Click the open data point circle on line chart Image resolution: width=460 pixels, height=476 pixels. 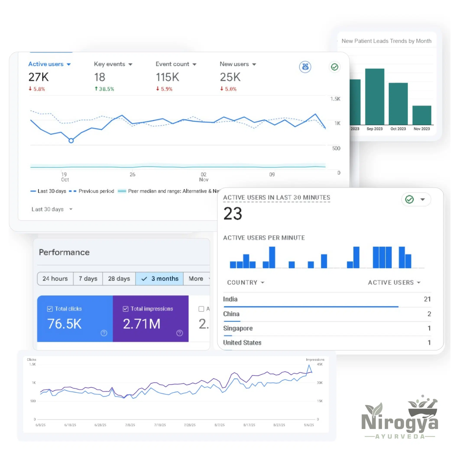pyautogui.click(x=71, y=141)
